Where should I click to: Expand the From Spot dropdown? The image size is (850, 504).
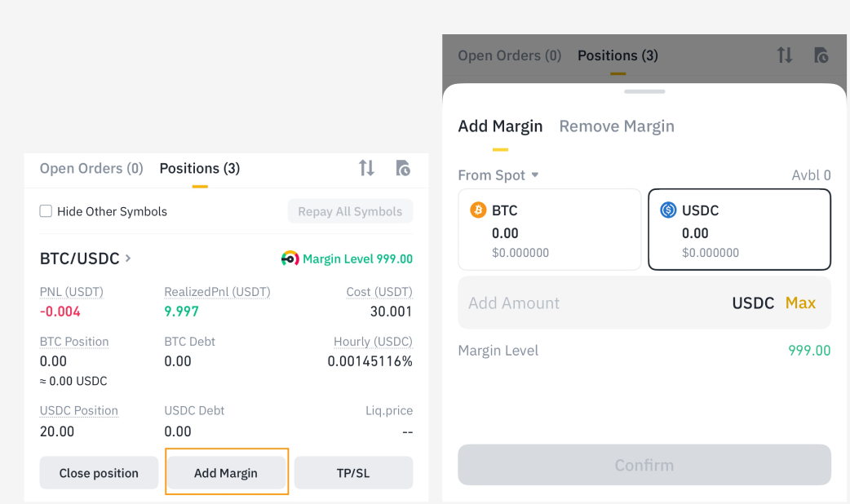(498, 175)
